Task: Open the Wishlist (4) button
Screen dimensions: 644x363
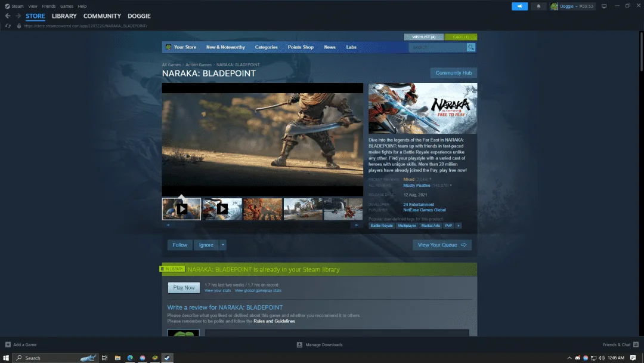Action: [423, 37]
